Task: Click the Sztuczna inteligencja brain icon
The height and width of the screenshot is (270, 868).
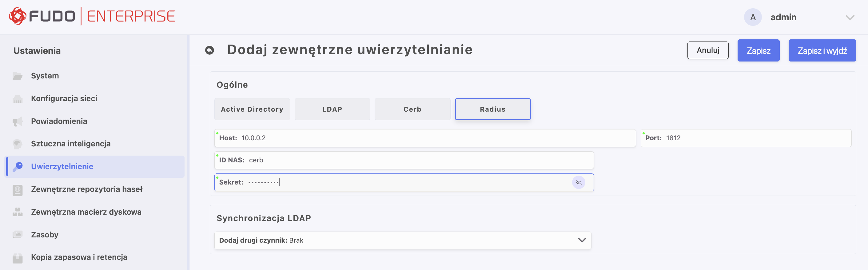Action: click(18, 144)
